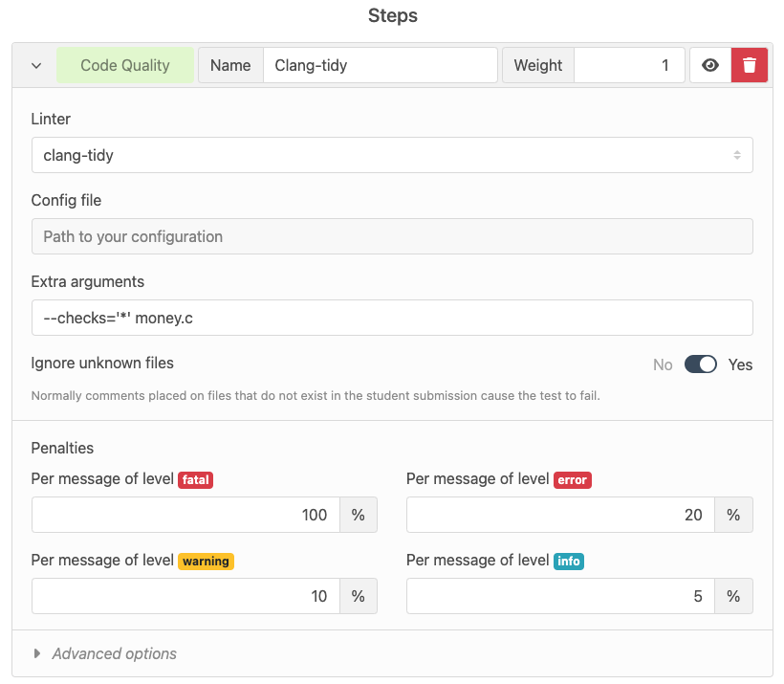Screen dimensions: 784x684
Task: Edit the fatal level penalty value
Action: (186, 515)
